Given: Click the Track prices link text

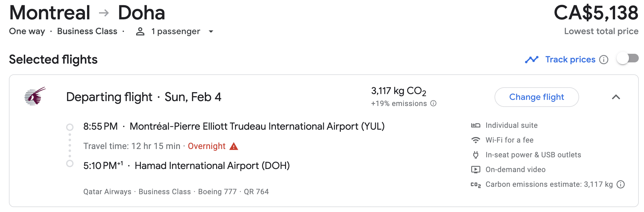Looking at the screenshot, I should [570, 60].
